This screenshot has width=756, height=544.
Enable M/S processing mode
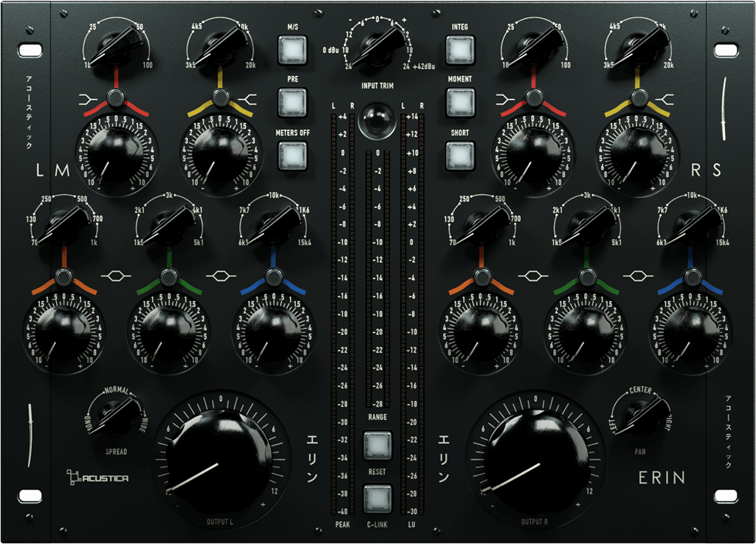click(292, 49)
